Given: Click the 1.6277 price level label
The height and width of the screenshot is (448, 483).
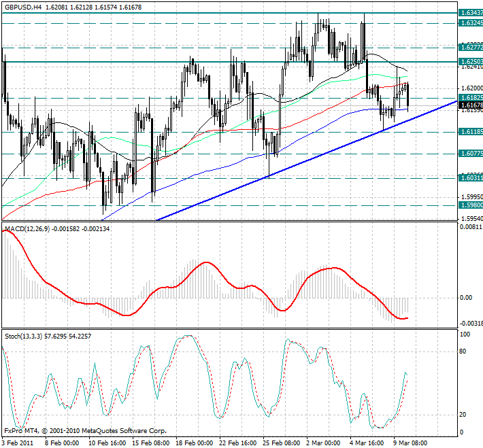Looking at the screenshot, I should point(471,48).
